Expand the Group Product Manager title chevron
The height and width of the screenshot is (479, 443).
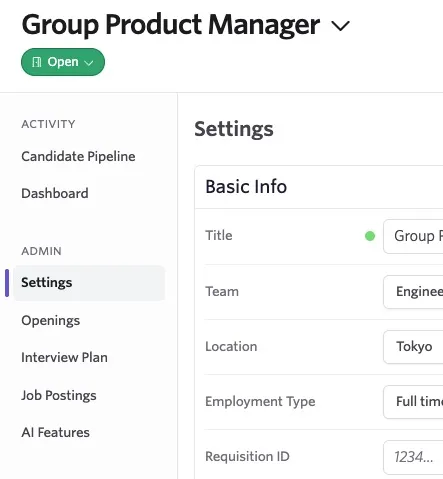point(340,26)
